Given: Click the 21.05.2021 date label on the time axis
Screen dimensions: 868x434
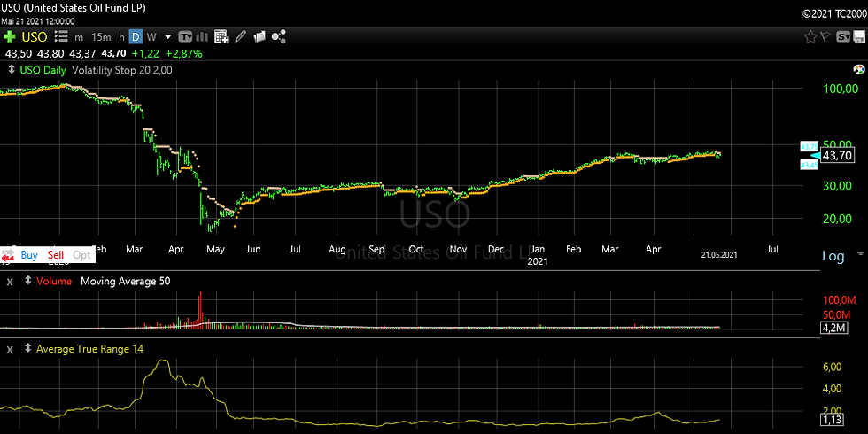Looking at the screenshot, I should click(719, 255).
